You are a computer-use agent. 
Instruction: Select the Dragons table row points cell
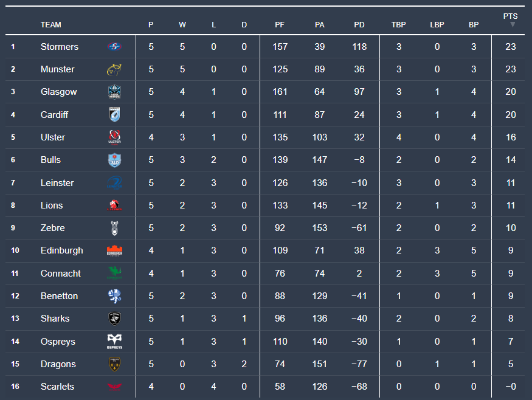(x=511, y=364)
